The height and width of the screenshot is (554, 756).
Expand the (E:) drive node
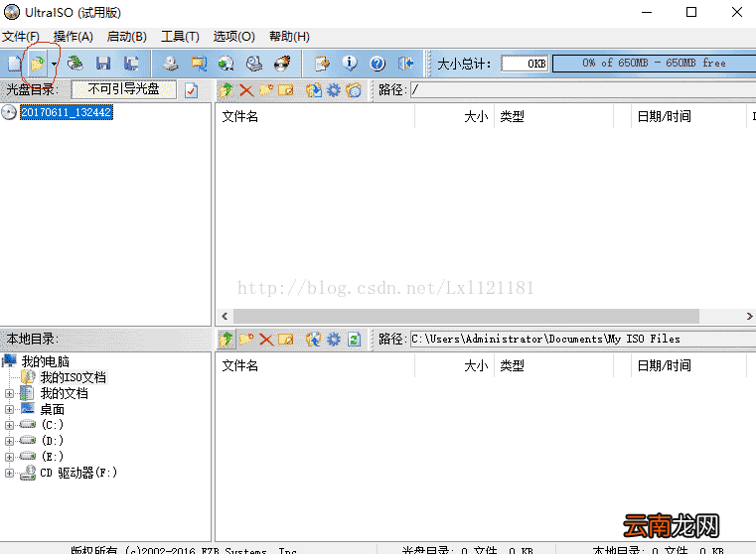point(9,457)
